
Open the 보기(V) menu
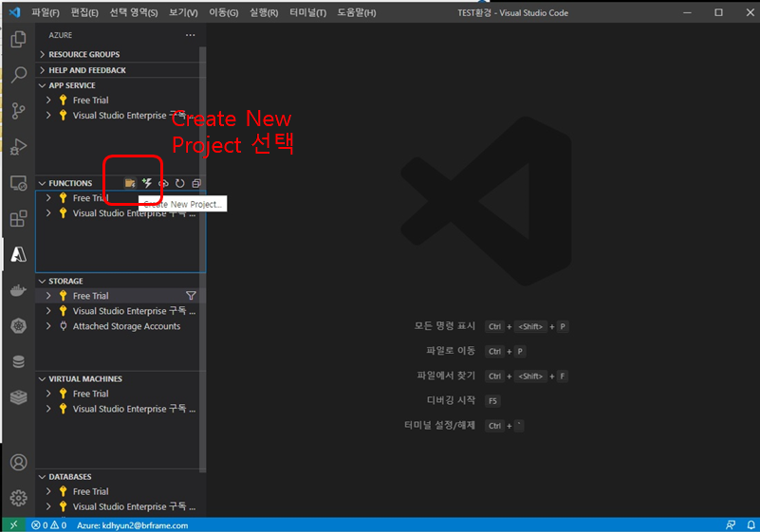tap(183, 12)
